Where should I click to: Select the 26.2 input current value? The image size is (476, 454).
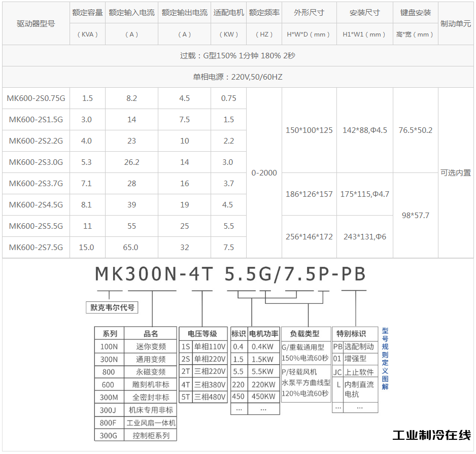click(131, 162)
